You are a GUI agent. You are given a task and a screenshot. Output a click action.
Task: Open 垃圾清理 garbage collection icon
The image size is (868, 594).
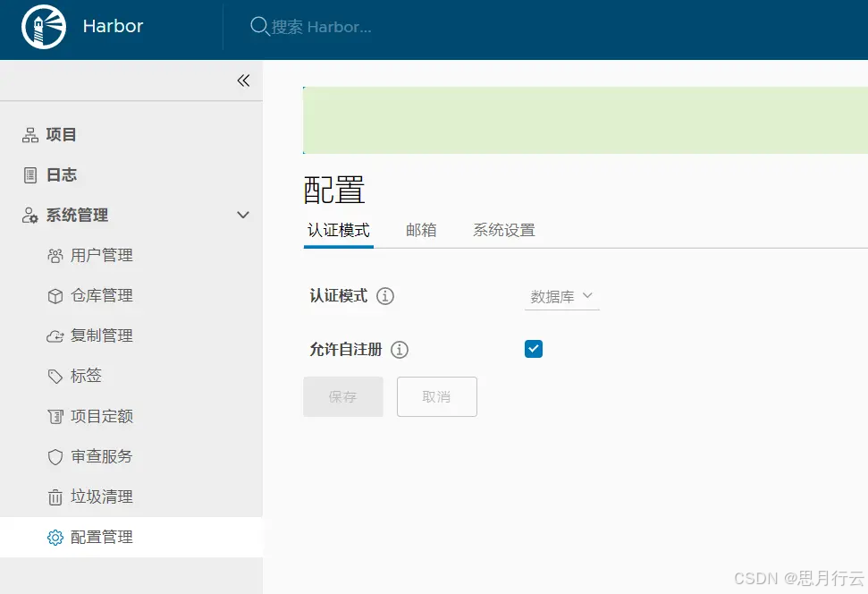pos(54,496)
